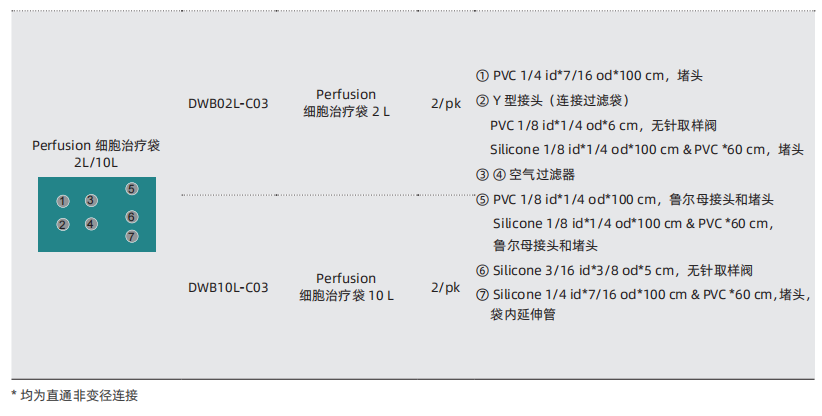Select product code DWB02L-C03

(228, 103)
